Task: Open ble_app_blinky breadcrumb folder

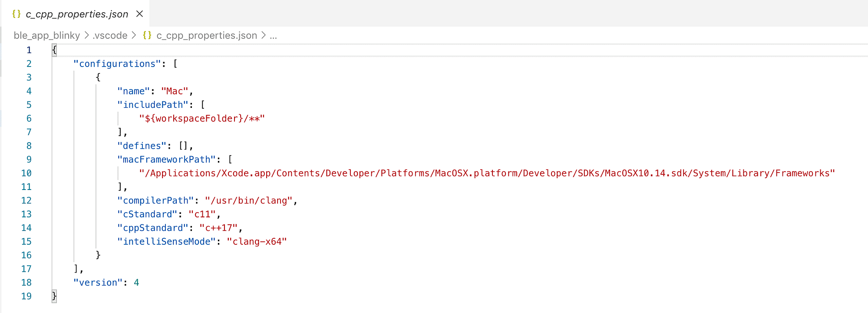Action: (47, 36)
